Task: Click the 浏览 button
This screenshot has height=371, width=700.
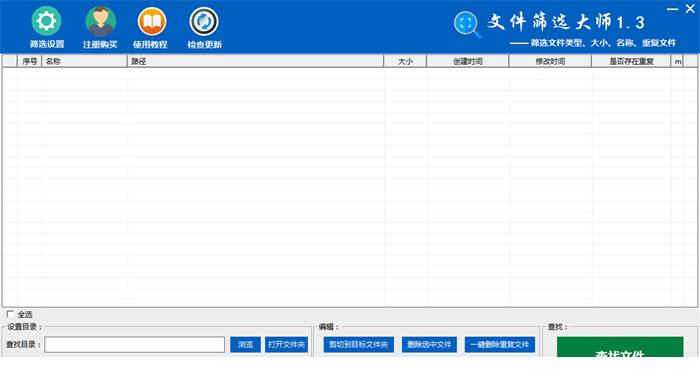Action: (245, 345)
